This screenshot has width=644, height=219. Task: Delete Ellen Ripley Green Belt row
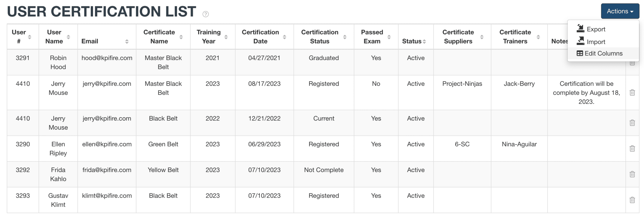[x=632, y=148]
